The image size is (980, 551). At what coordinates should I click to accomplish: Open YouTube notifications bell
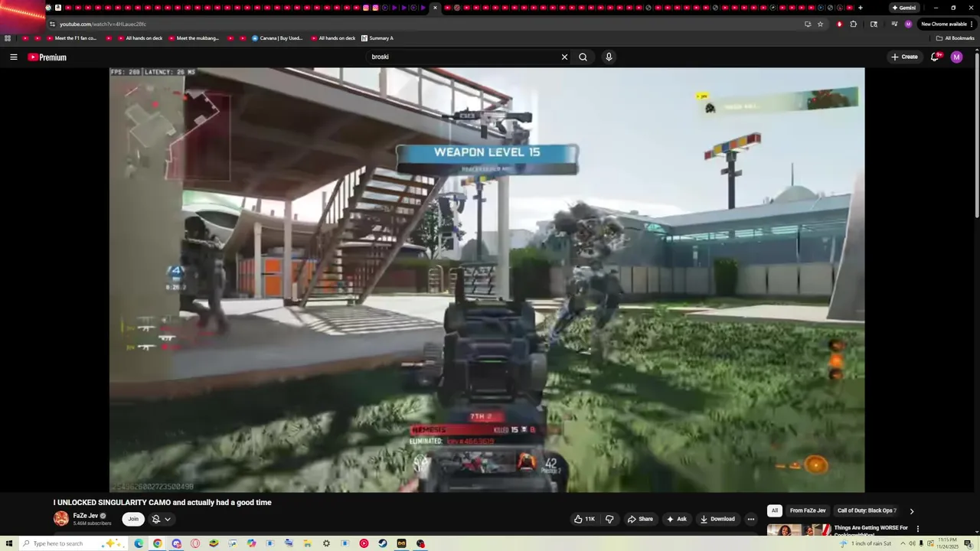click(935, 57)
